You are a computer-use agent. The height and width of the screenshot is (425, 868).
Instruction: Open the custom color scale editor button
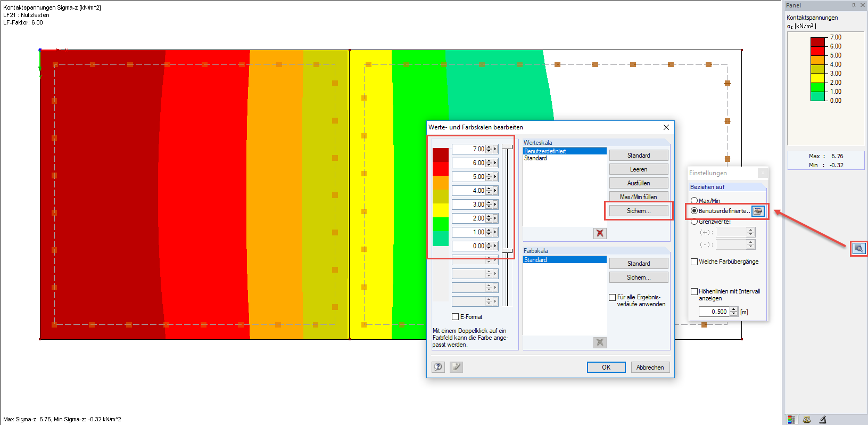point(758,211)
